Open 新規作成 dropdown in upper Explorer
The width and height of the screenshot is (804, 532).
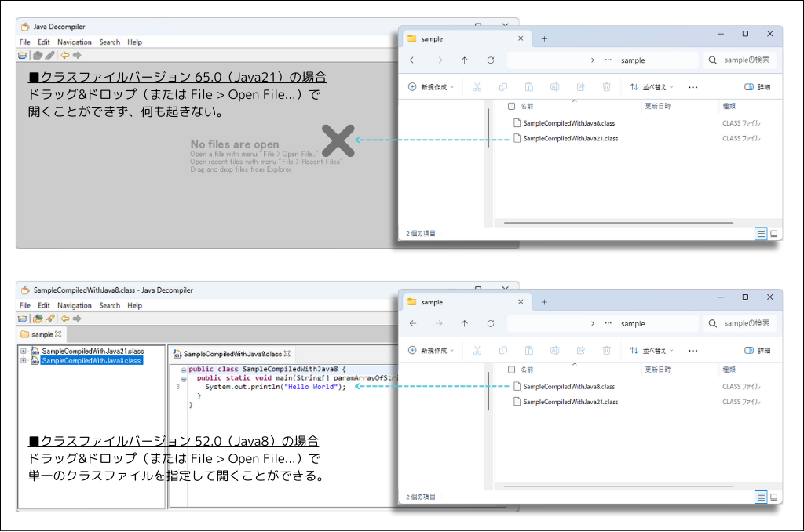[x=431, y=87]
